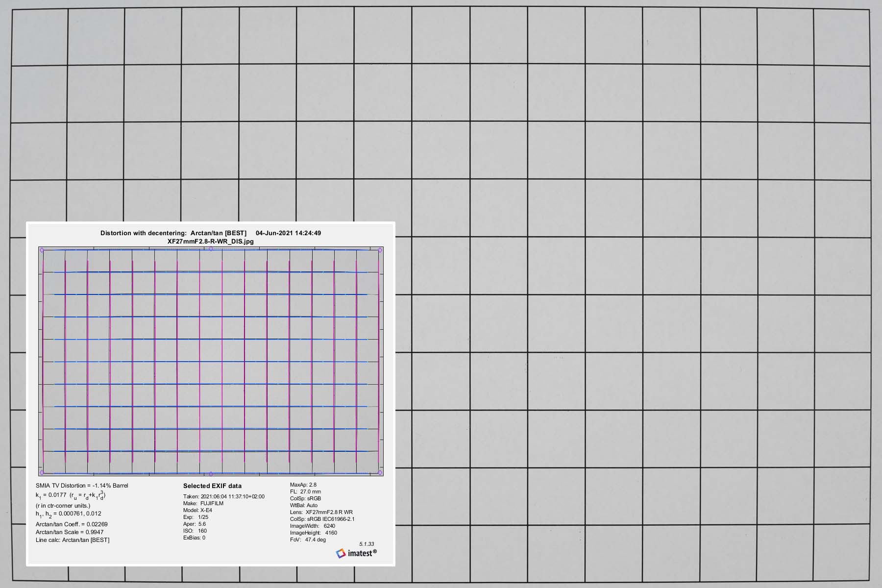
Task: Click the Arctan/tan Coeff. value line
Action: [72, 524]
